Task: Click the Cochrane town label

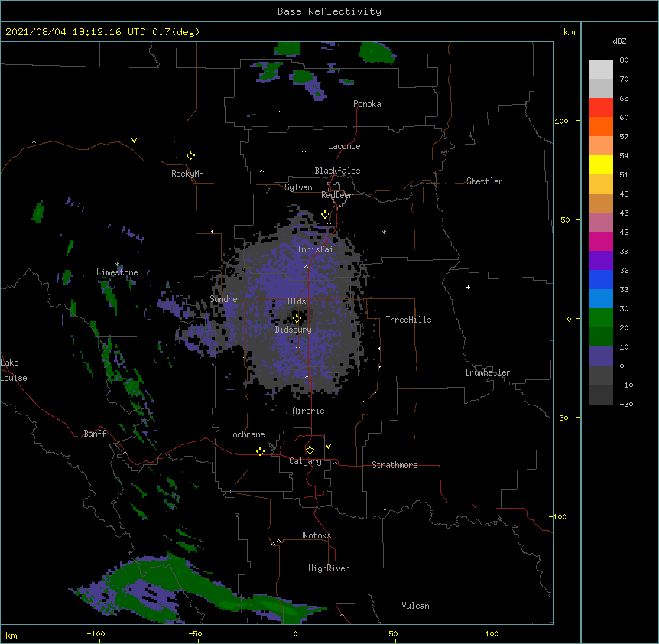Action: tap(246, 434)
